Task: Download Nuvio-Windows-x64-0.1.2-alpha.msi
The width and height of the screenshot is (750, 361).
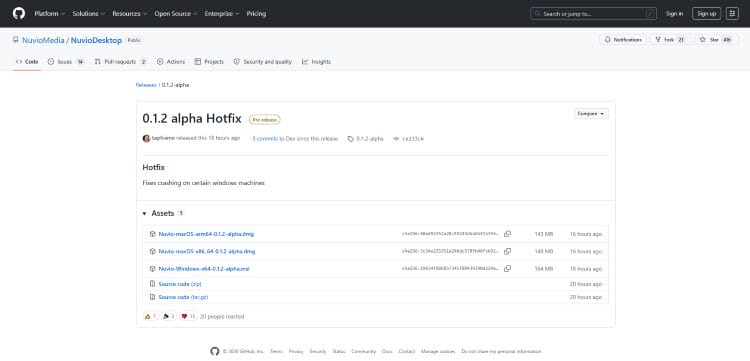Action: click(204, 269)
